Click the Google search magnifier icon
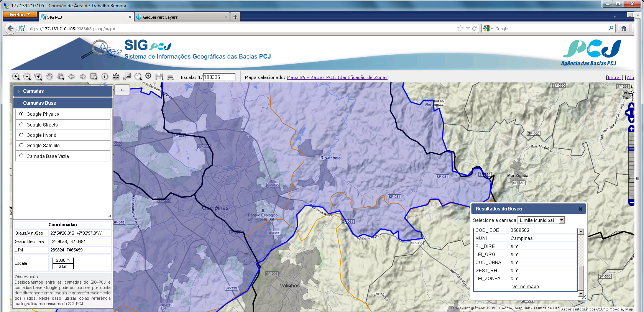 [611, 28]
